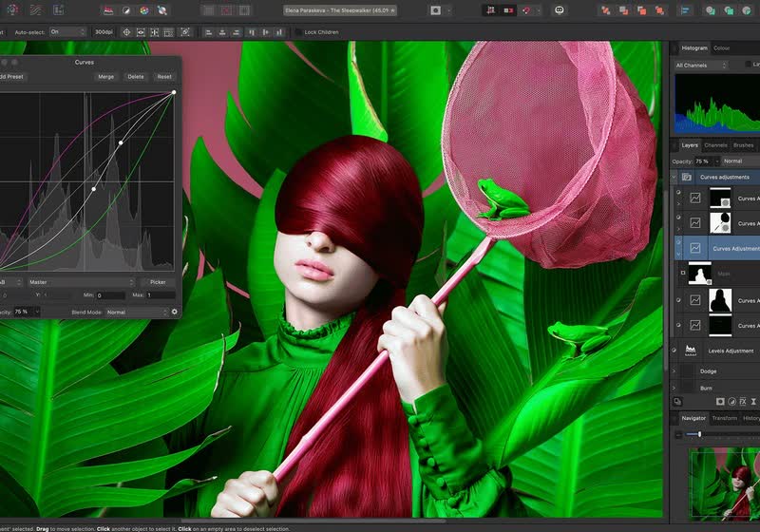Open the Curves panel gear settings

click(175, 312)
